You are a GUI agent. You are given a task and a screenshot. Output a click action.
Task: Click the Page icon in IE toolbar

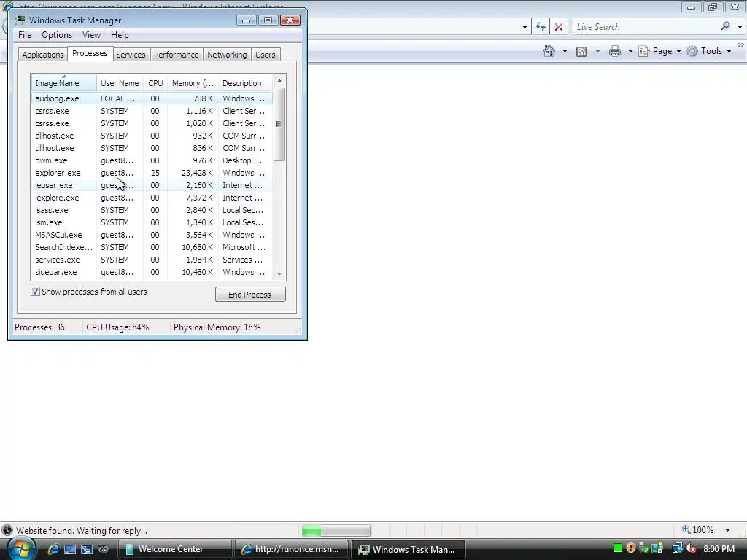click(643, 51)
